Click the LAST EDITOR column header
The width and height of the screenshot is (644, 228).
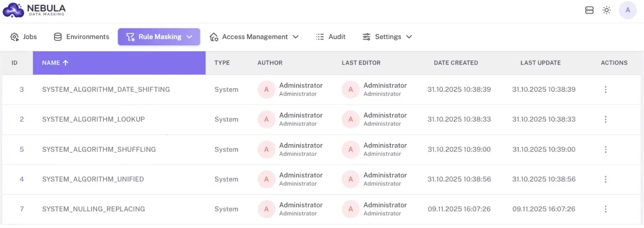tap(361, 63)
